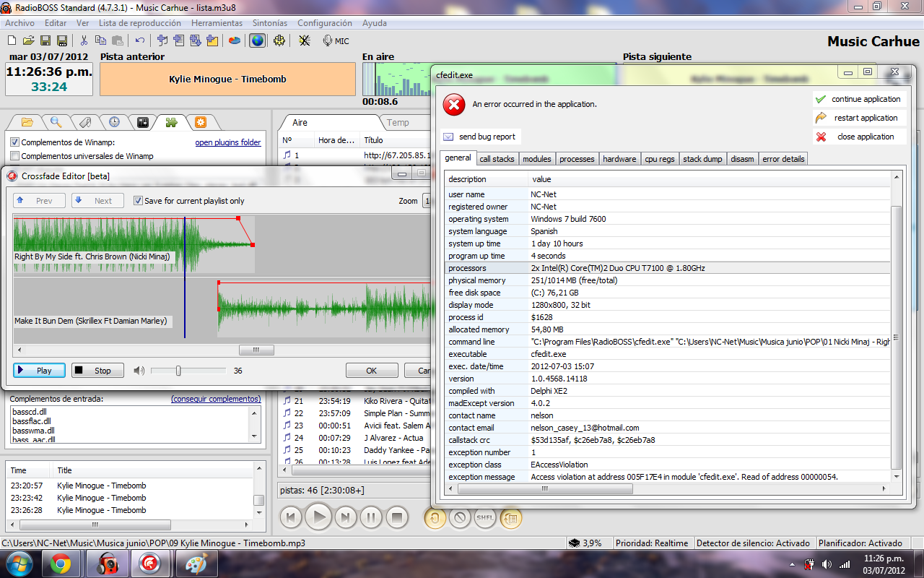Screen dimensions: 924x578
Task: Open the magnifier search panel tab
Action: 56,122
